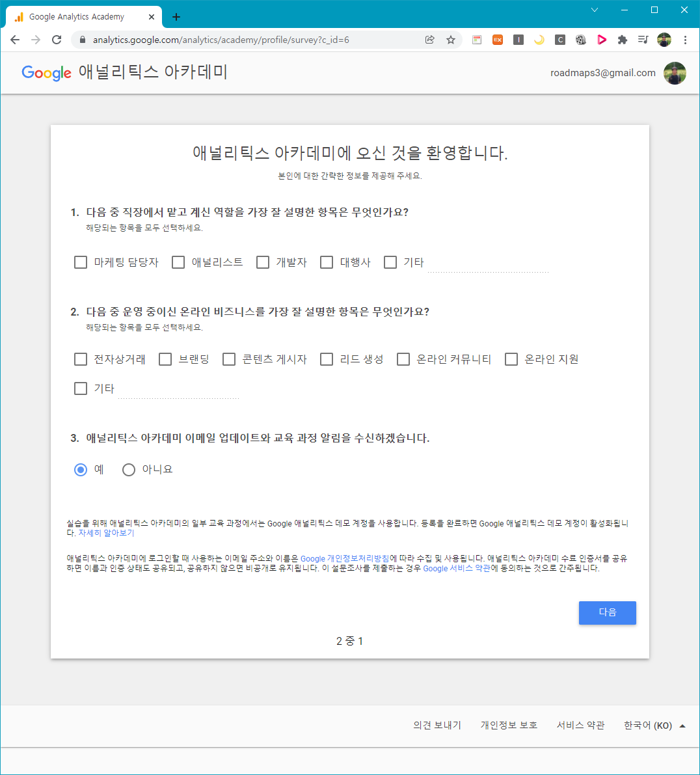The height and width of the screenshot is (775, 700).
Task: Check the 온라인 커뮤니티 checkbox
Action: 403,359
